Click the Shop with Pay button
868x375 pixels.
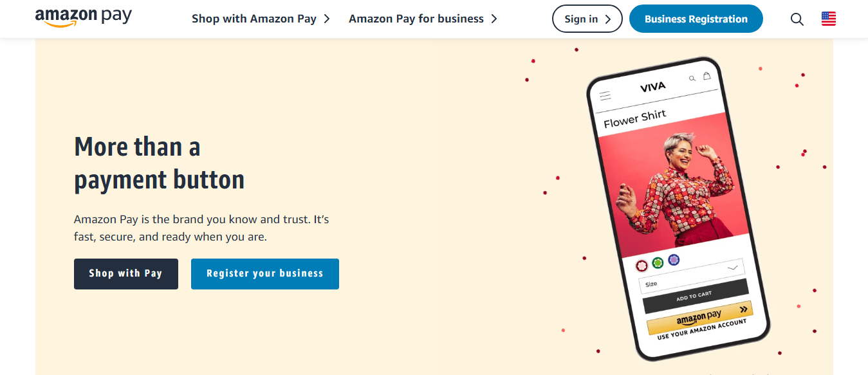point(125,273)
